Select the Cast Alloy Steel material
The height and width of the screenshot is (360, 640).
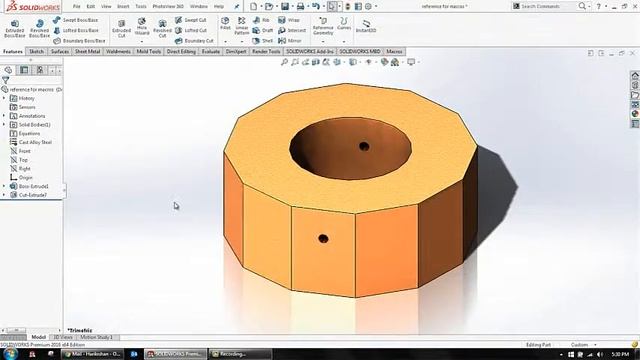pyautogui.click(x=31, y=142)
